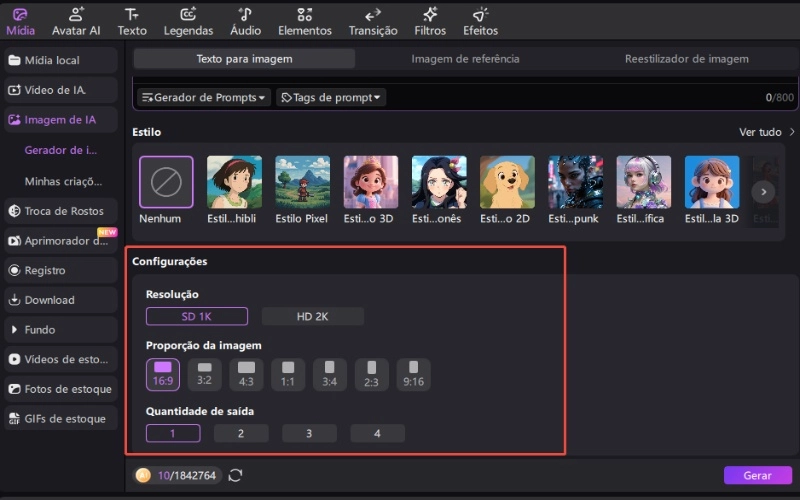This screenshot has height=500, width=800.
Task: Open the Mídia tab
Action: point(20,22)
